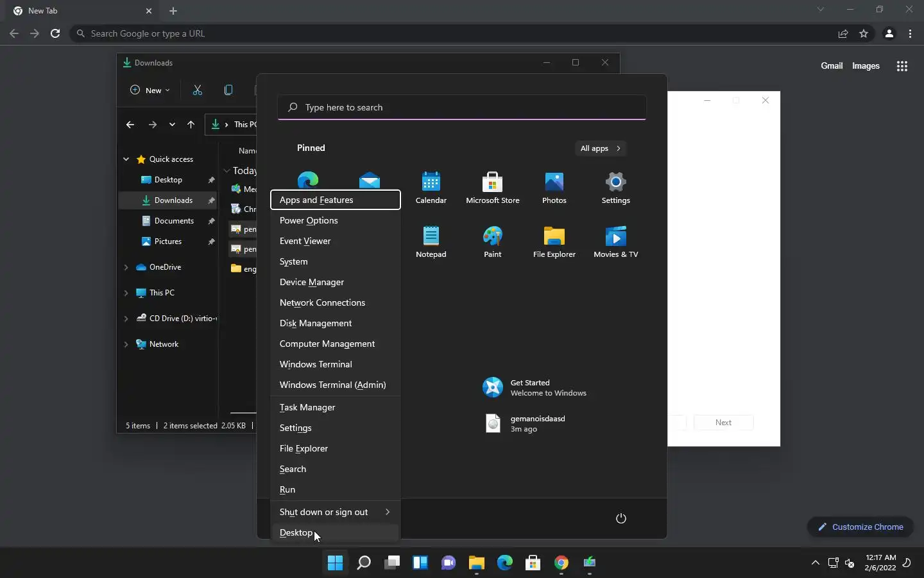Choose Desktop at menu bottom
This screenshot has width=924, height=578.
tap(336, 532)
